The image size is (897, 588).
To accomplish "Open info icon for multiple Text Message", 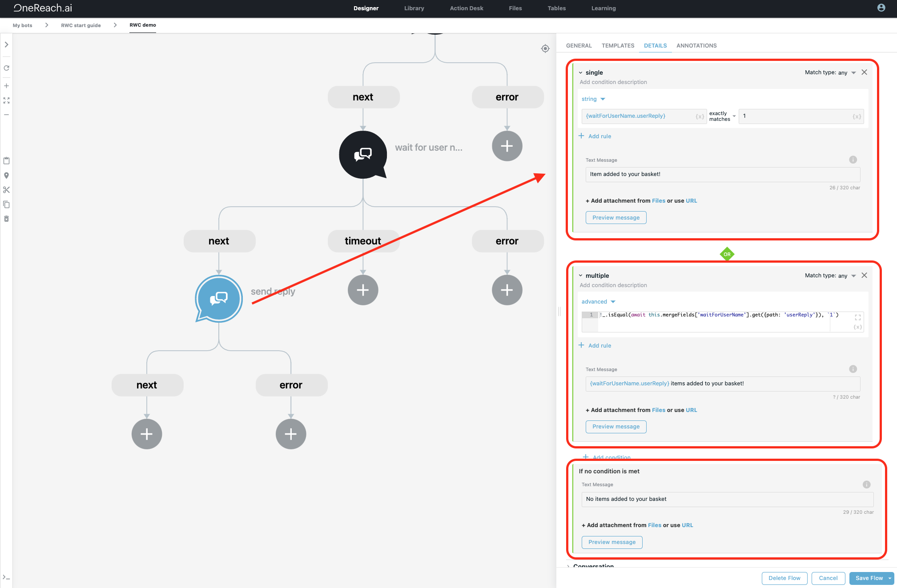I will pos(853,369).
